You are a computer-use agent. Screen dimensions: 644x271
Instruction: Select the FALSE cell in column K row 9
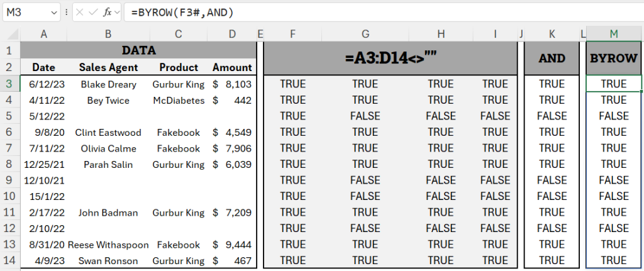coord(552,180)
